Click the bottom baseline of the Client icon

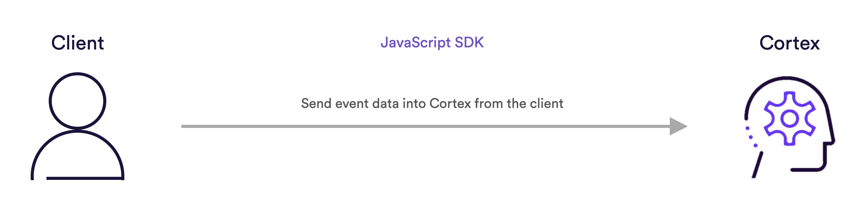click(84, 178)
